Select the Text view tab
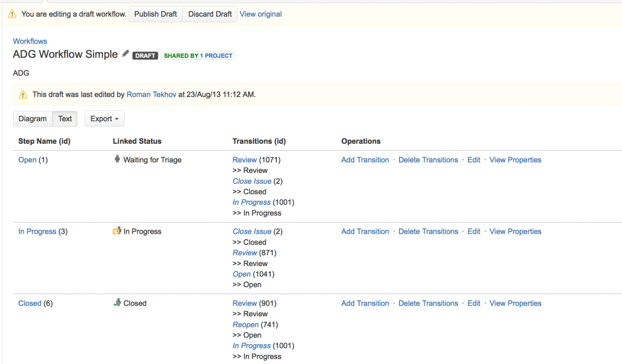Image resolution: width=622 pixels, height=364 pixels. (x=65, y=119)
